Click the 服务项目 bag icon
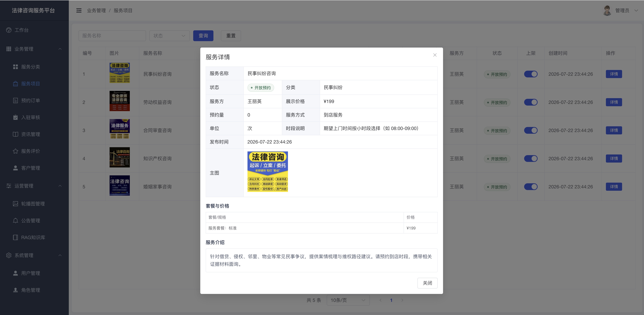This screenshot has width=644, height=315. point(16,84)
